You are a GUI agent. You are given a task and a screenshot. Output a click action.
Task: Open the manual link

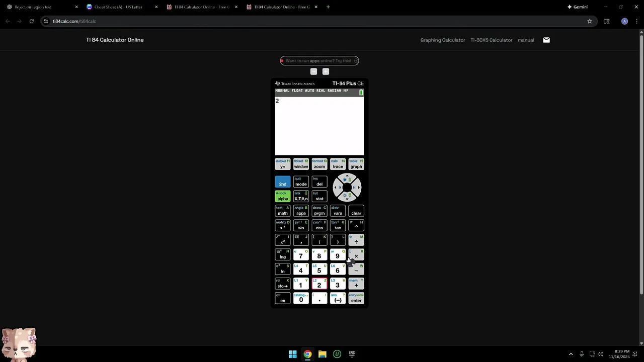point(526,40)
